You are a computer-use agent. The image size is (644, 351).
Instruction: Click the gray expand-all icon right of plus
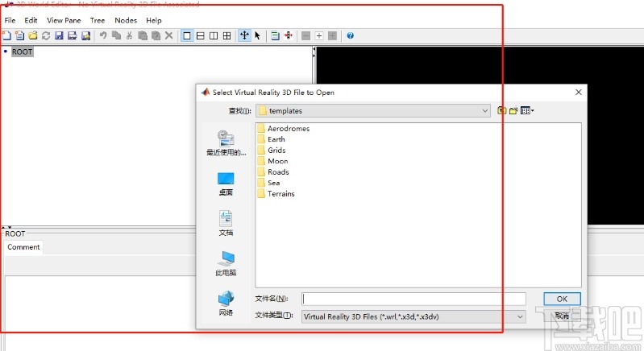(x=332, y=35)
